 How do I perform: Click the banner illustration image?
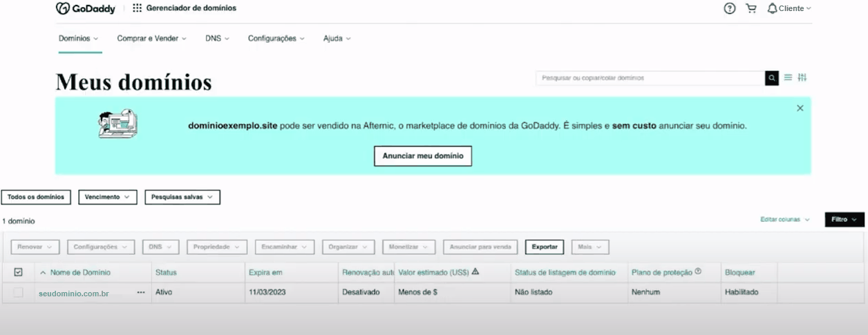coord(118,124)
